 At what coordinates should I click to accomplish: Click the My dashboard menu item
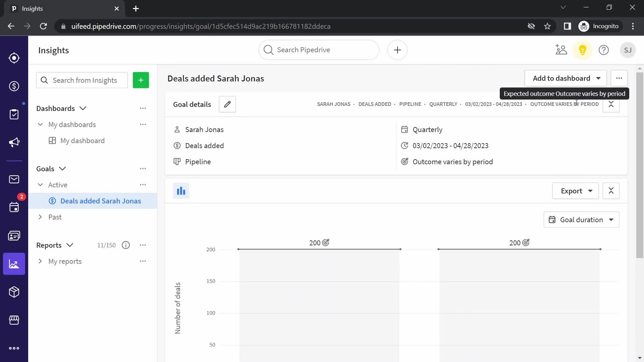click(82, 140)
